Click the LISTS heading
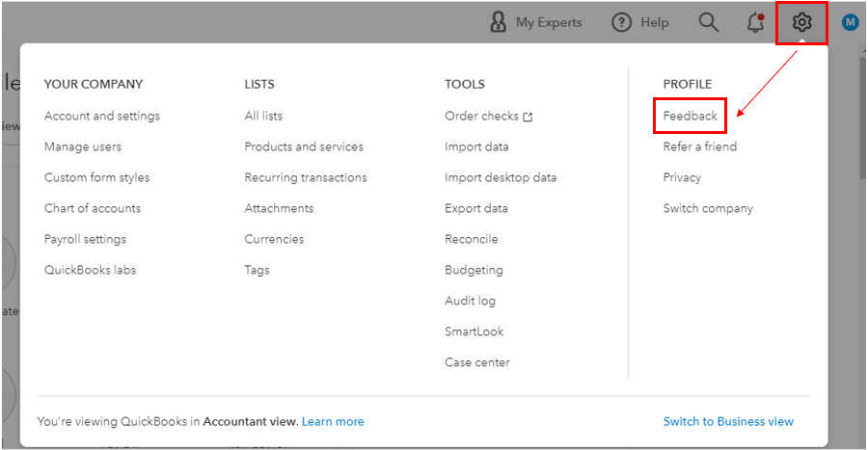 tap(259, 85)
